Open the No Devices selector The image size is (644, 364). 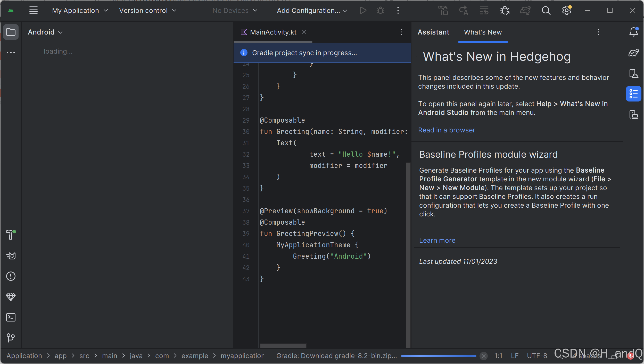pos(235,11)
